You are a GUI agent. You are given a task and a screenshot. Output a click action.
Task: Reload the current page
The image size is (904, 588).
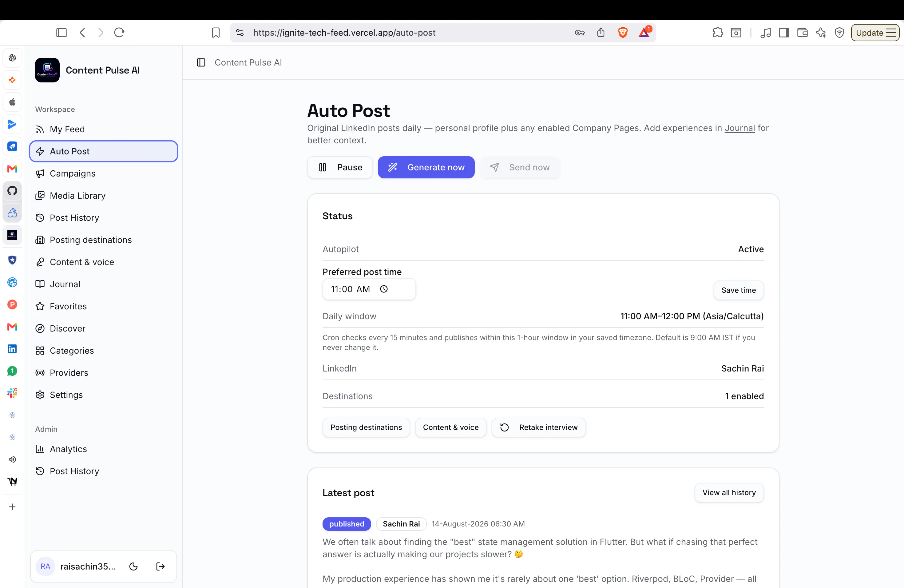click(x=119, y=33)
